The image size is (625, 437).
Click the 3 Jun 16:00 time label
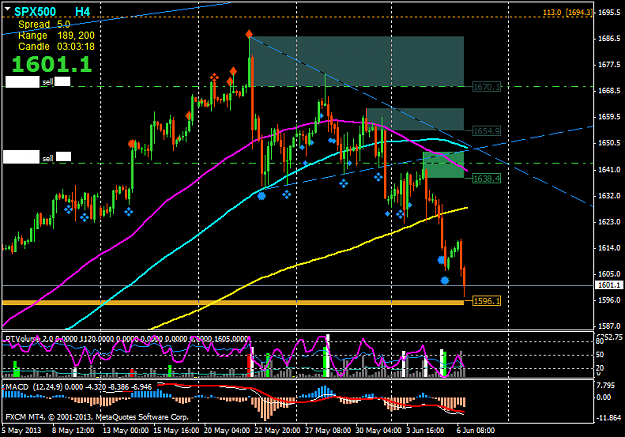425,431
